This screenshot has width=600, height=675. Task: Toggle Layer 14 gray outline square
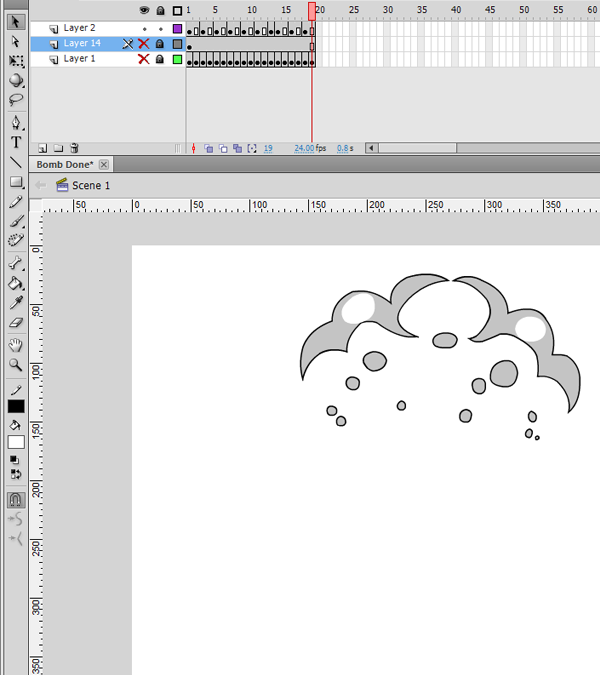177,44
